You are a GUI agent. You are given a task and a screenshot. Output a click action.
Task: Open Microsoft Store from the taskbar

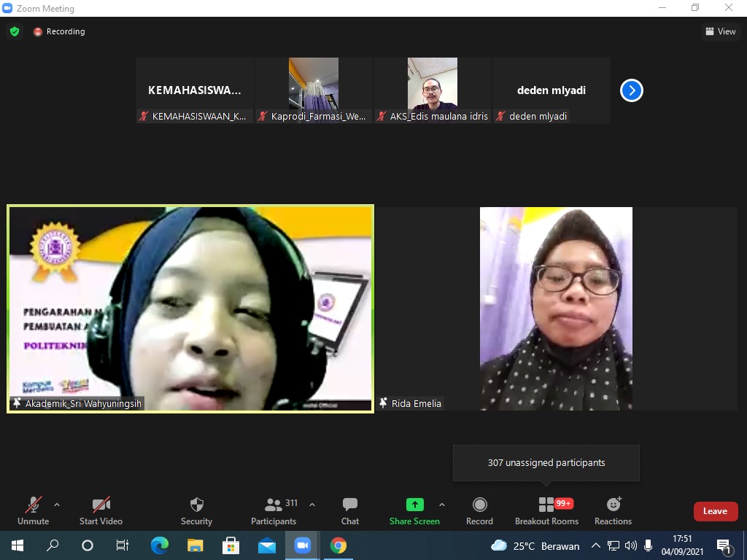pos(231,545)
